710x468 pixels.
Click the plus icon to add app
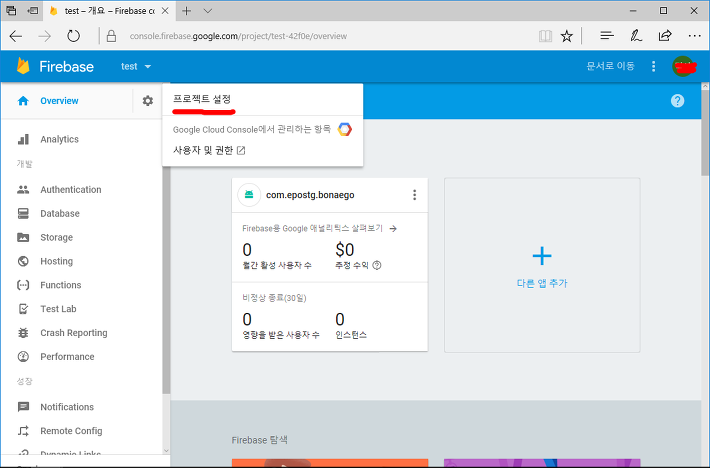pos(542,256)
